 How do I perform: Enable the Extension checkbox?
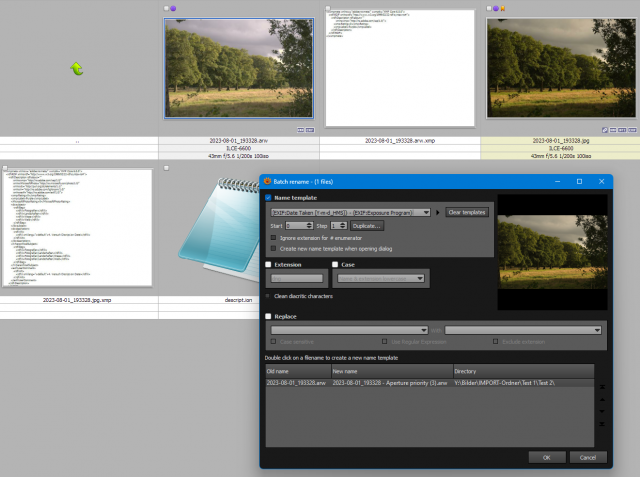pos(268,264)
